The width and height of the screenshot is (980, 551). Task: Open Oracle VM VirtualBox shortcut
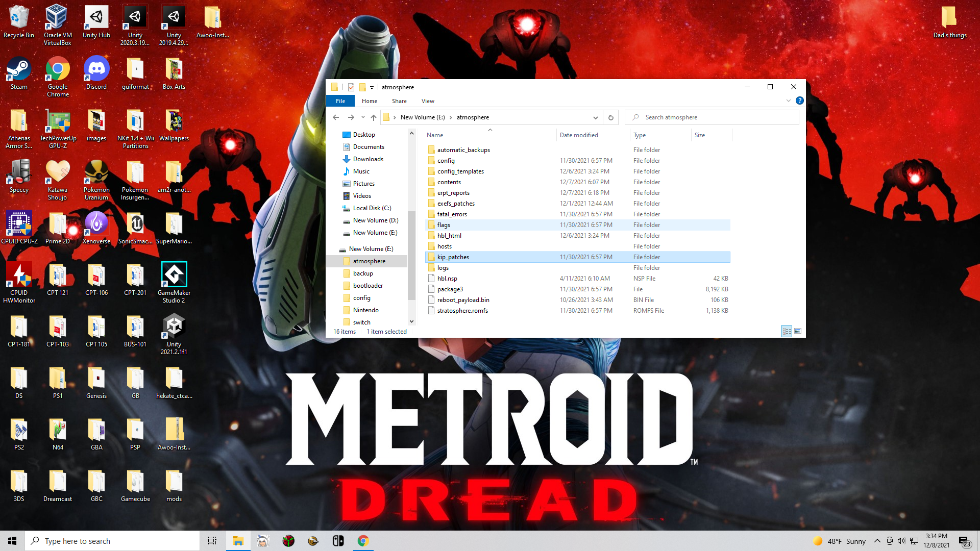coord(58,26)
